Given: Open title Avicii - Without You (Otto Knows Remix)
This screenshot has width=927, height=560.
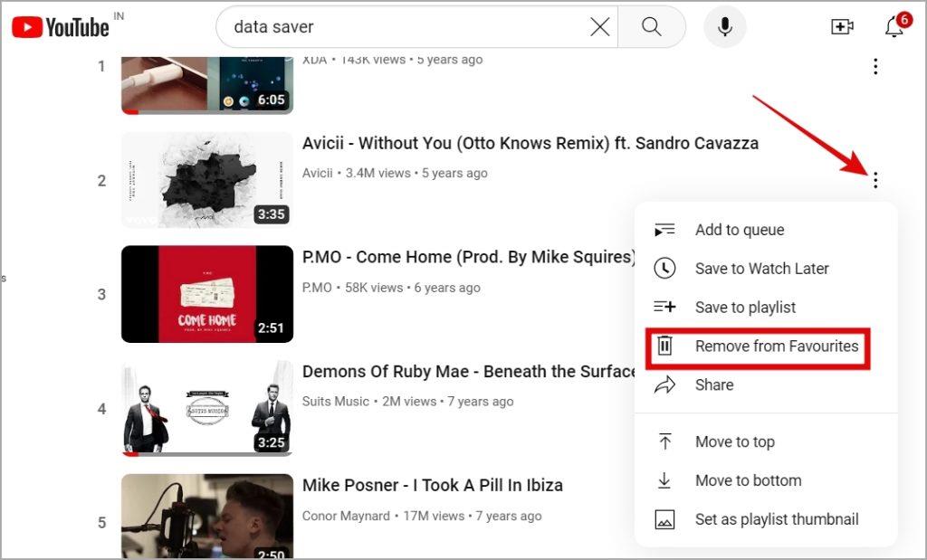Looking at the screenshot, I should pos(530,143).
